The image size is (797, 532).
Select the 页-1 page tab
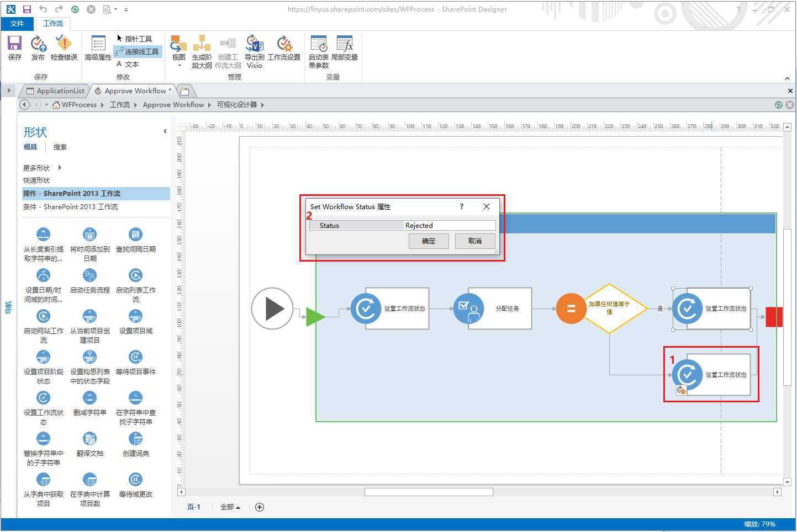coord(194,507)
